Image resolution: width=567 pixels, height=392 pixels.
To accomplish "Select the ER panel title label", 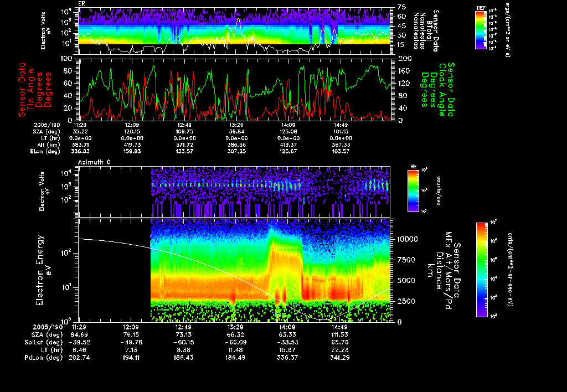I will (81, 3).
